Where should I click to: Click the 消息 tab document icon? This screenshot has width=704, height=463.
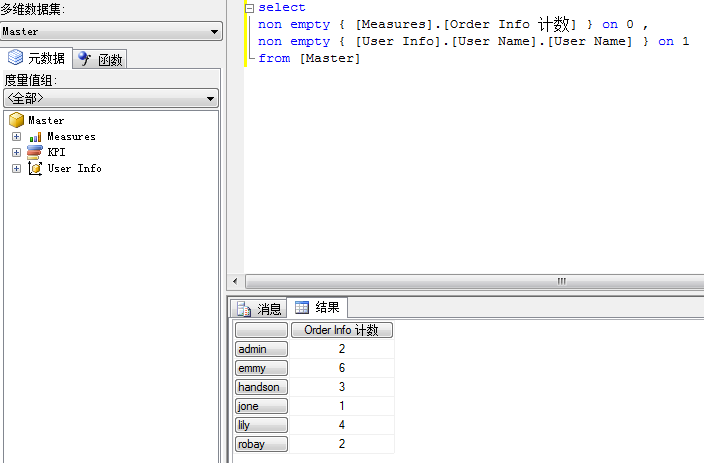click(244, 309)
